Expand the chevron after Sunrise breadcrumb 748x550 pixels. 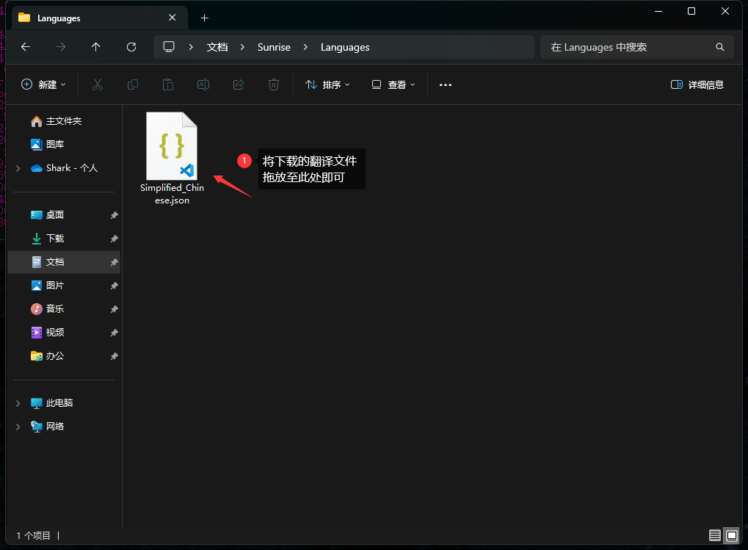(305, 47)
